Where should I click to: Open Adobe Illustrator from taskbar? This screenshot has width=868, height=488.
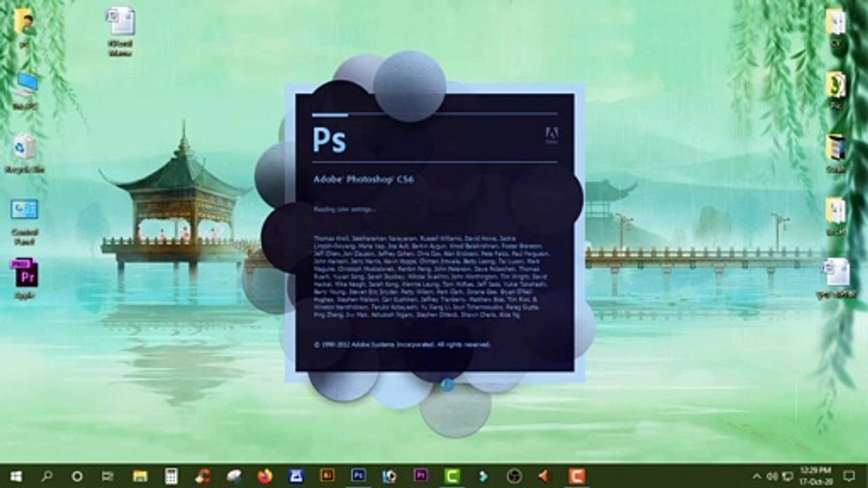(x=328, y=476)
